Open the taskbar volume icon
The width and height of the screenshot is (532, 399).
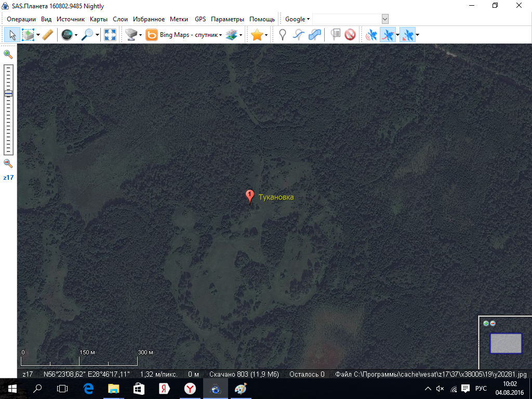(x=440, y=389)
